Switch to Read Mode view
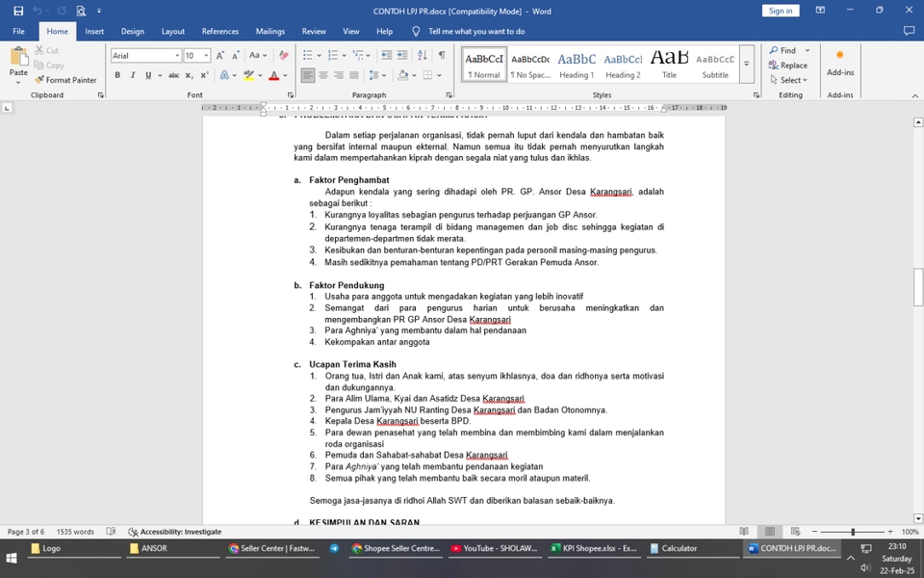 (x=744, y=532)
